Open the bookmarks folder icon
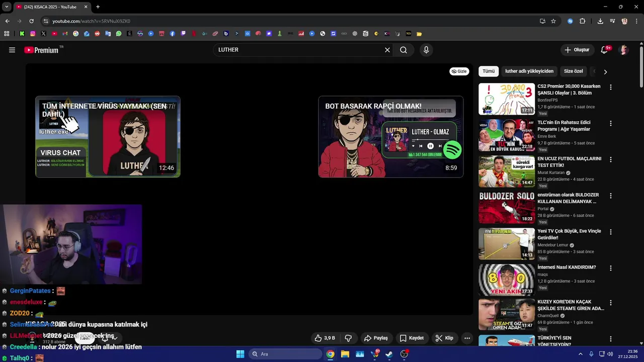 coord(419,34)
